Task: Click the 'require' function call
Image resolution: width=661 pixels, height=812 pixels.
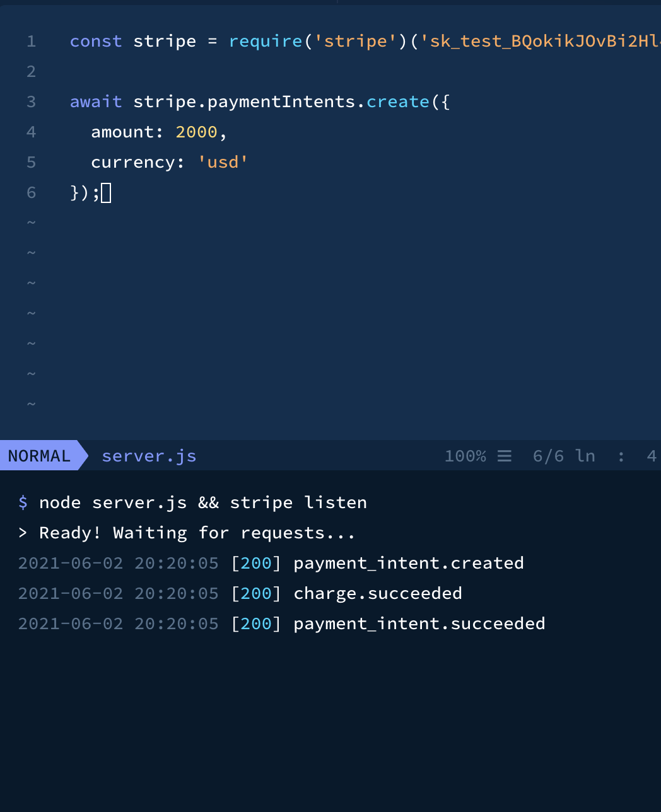Action: tap(266, 42)
